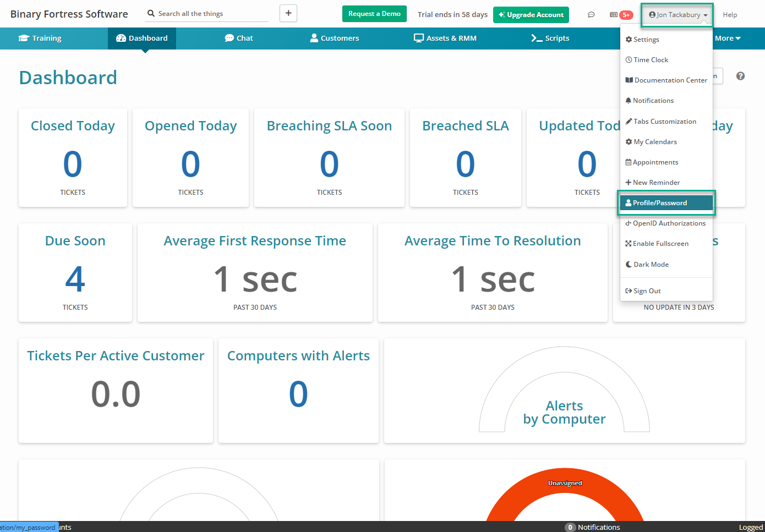Click the Upgrade Account button

tap(531, 14)
